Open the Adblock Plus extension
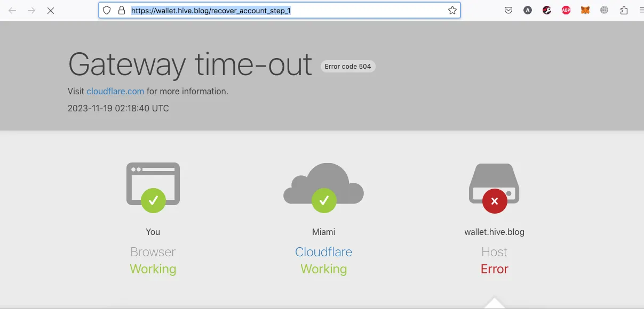The height and width of the screenshot is (309, 644). click(x=566, y=10)
